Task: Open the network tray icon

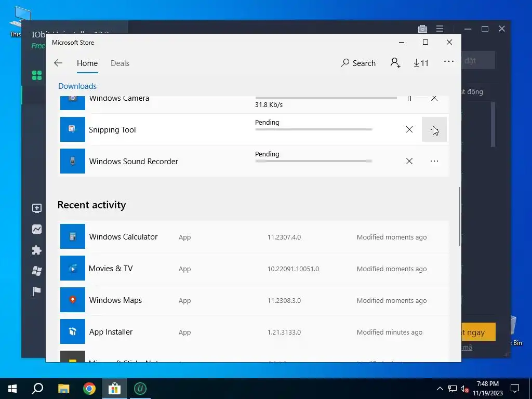Action: pyautogui.click(x=453, y=389)
